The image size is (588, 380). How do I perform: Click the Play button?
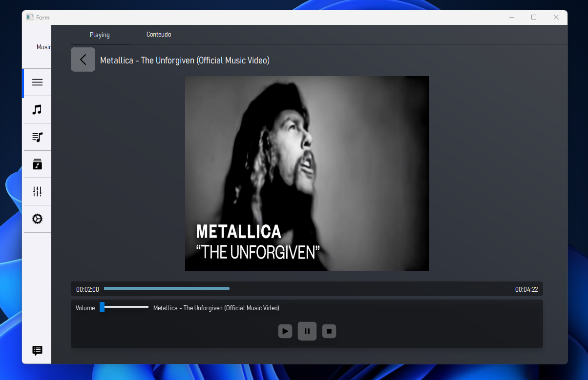click(285, 331)
